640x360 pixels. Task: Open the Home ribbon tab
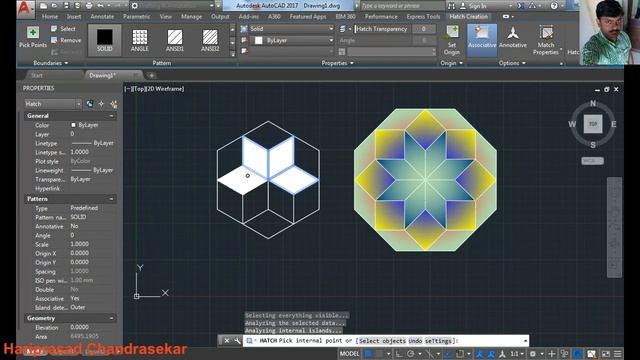click(x=50, y=16)
